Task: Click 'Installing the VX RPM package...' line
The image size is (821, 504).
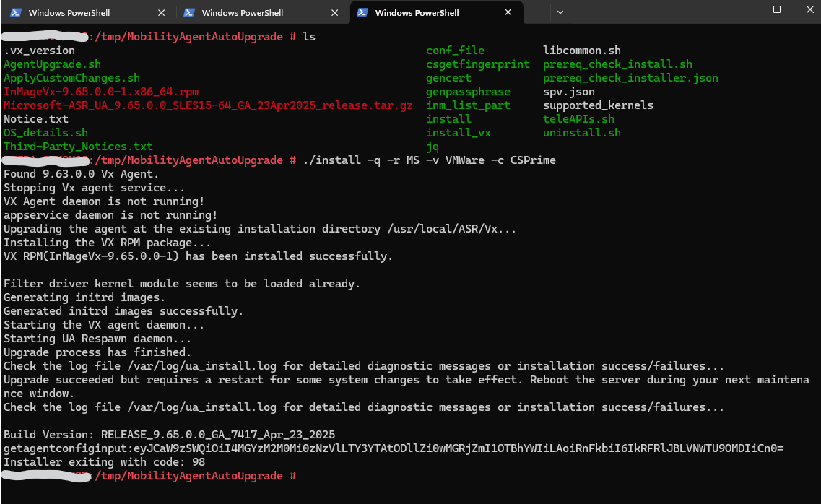Action: click(108, 243)
